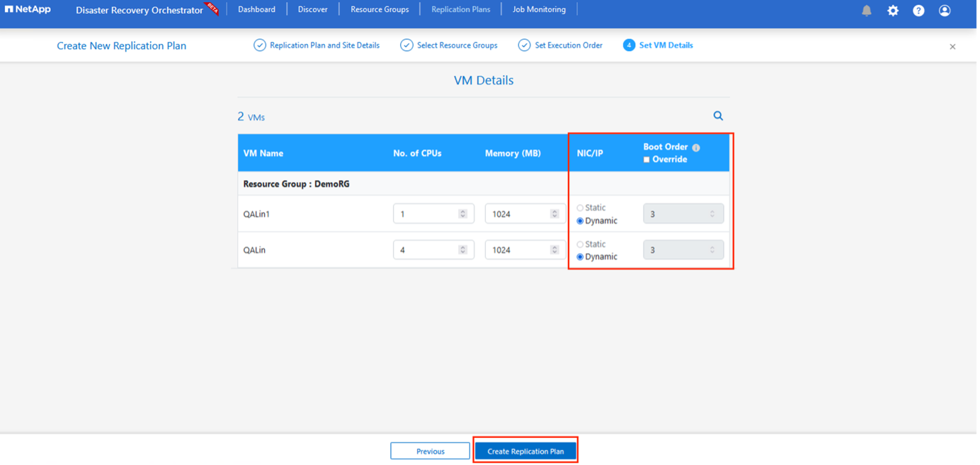Go to Set VM Details step
Image resolution: width=980 pixels, height=465 pixels.
(666, 45)
